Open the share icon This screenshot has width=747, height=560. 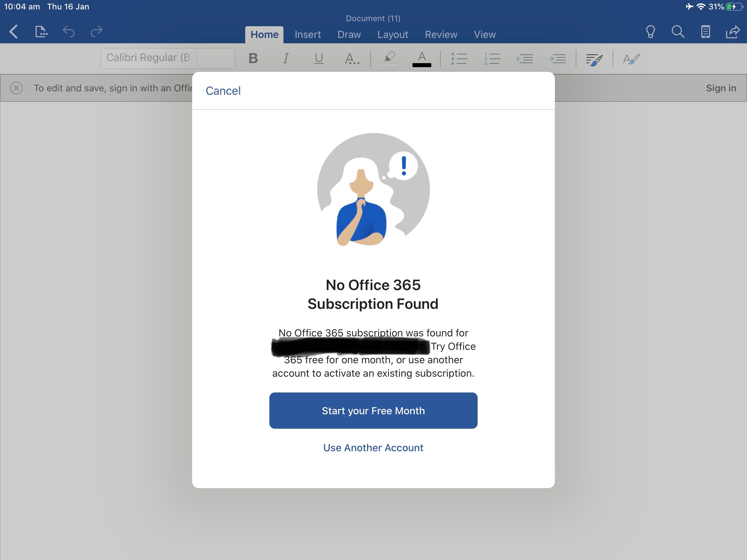click(733, 32)
